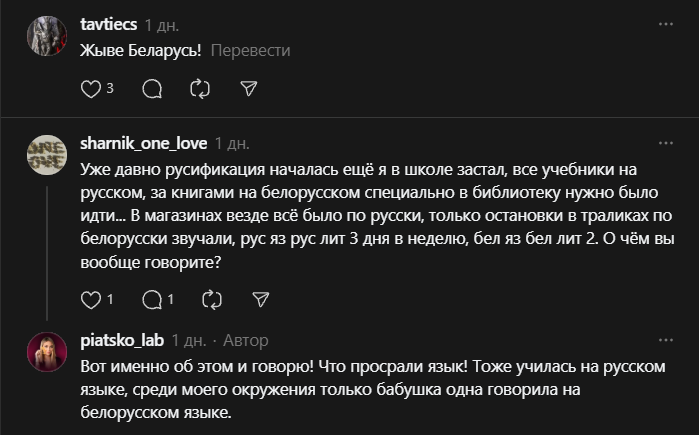The image size is (699, 435).
Task: Reply to the tavtiecs comment
Action: [152, 89]
